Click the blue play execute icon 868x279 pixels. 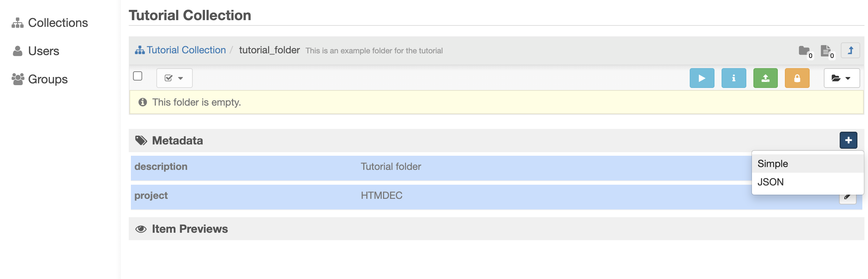pos(702,78)
